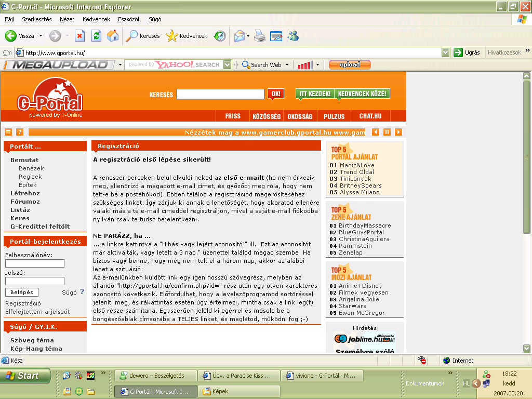532x399 pixels.
Task: Open the mail icon dropdown arrow
Action: pos(248,36)
